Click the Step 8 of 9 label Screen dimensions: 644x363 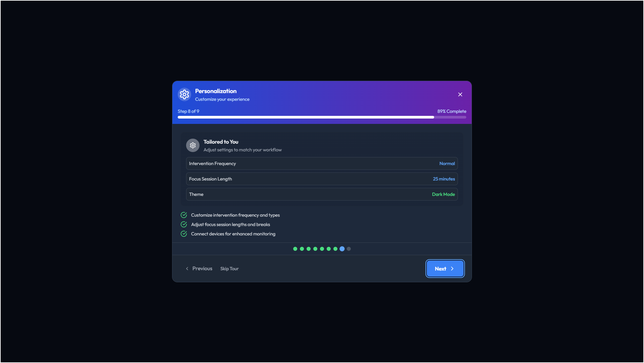click(188, 111)
